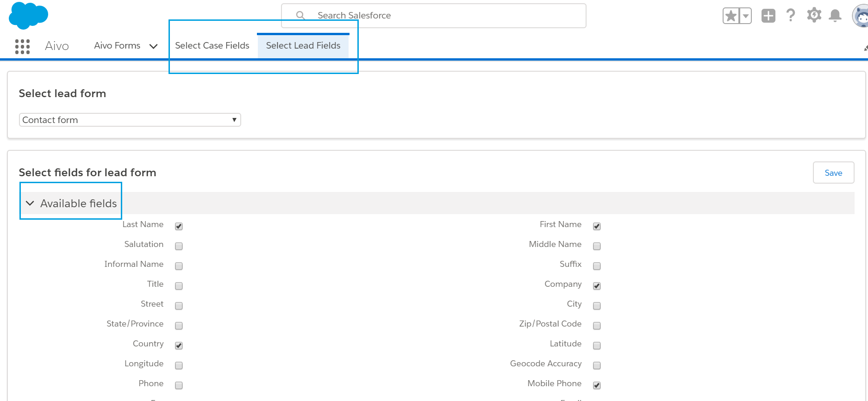
Task: Check the Salutation checkbox
Action: tap(179, 246)
